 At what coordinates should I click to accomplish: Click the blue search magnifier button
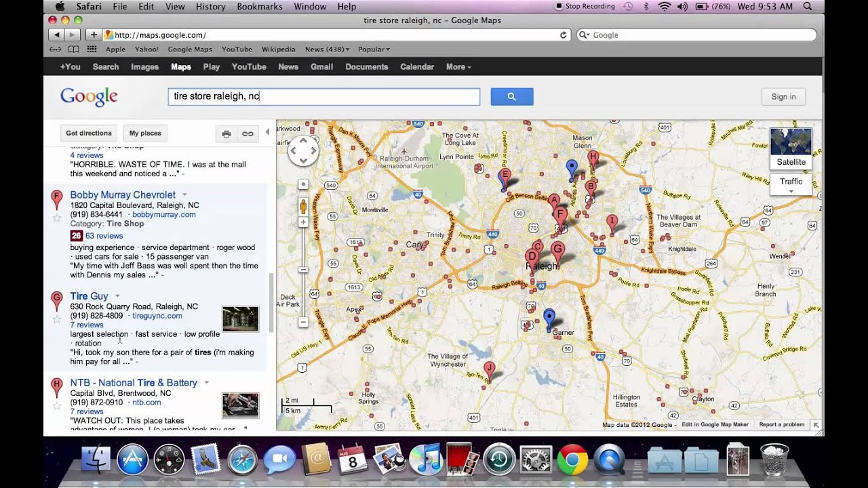[511, 97]
